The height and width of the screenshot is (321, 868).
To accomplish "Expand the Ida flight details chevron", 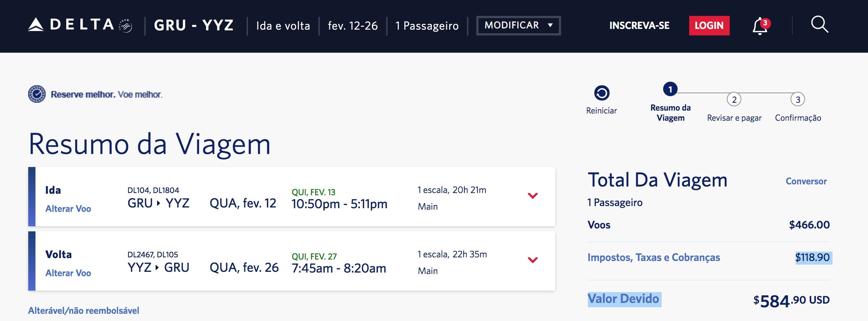I will (532, 196).
